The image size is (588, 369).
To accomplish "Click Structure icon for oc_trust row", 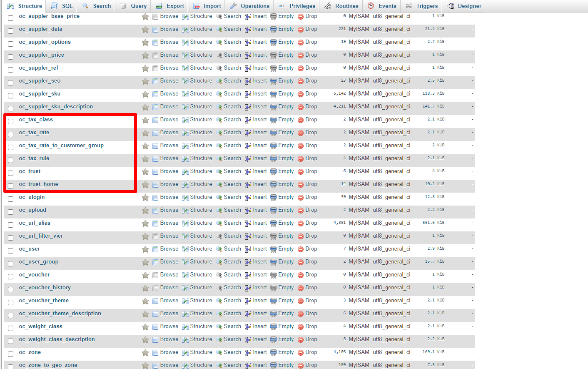I will click(185, 172).
